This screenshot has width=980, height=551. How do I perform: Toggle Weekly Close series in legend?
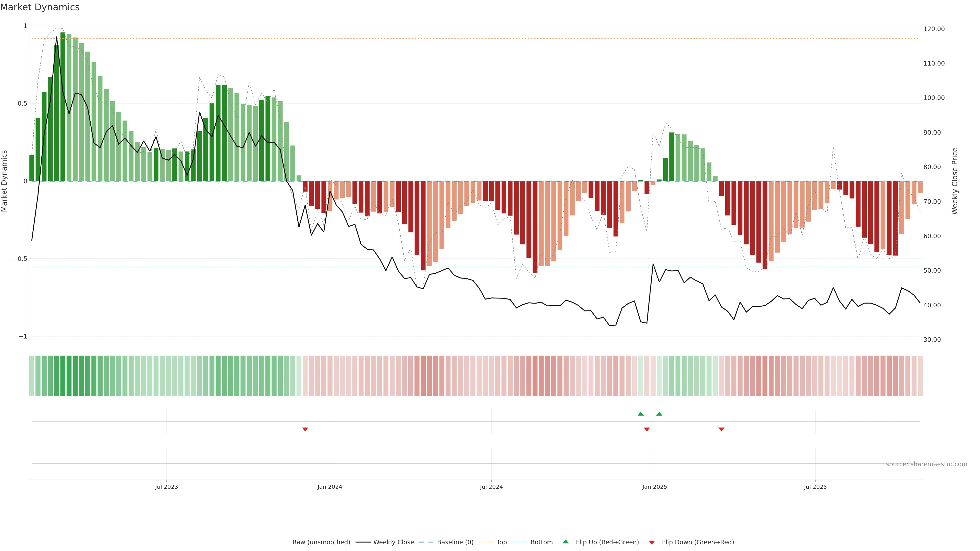click(393, 542)
